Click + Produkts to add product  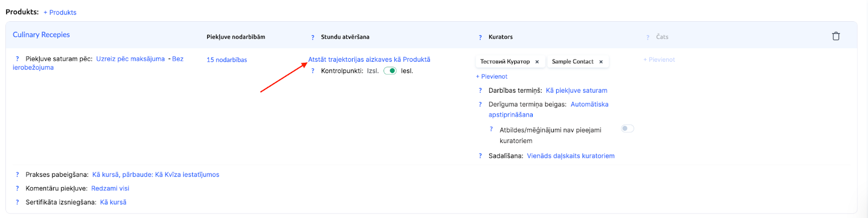(60, 12)
